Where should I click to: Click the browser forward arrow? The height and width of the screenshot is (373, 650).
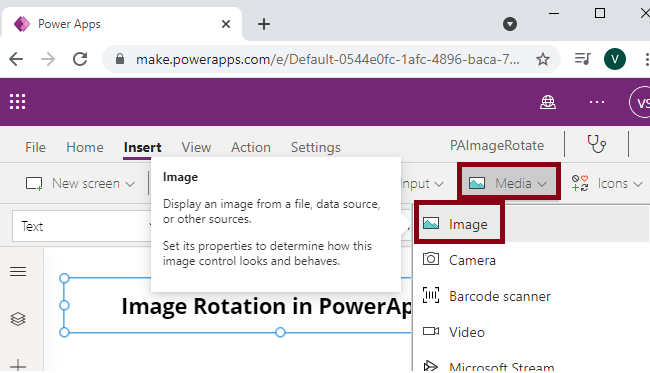[48, 59]
